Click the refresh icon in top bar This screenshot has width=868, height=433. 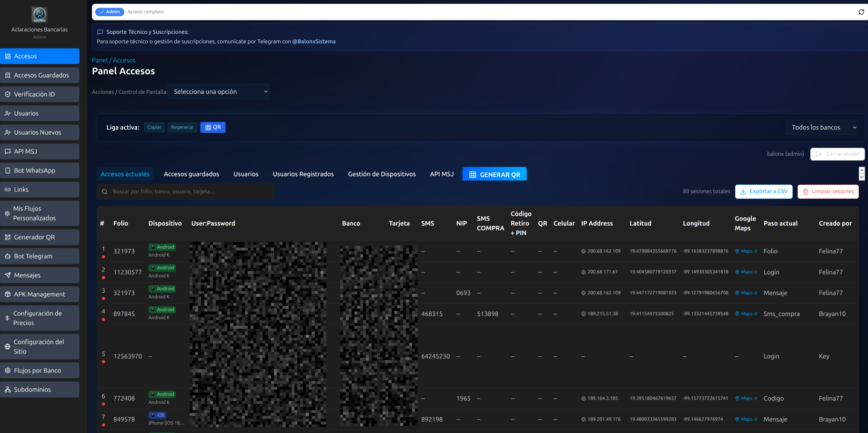click(861, 12)
